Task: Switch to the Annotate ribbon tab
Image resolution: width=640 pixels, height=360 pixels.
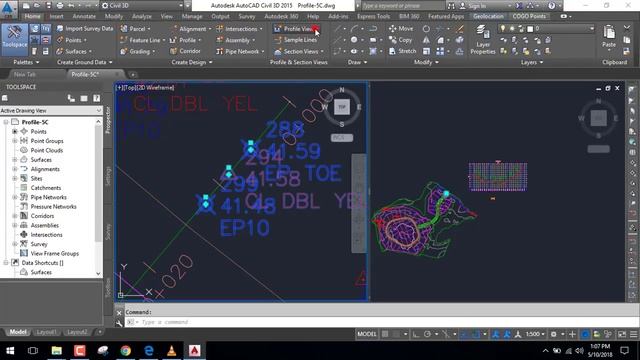Action: click(x=84, y=16)
